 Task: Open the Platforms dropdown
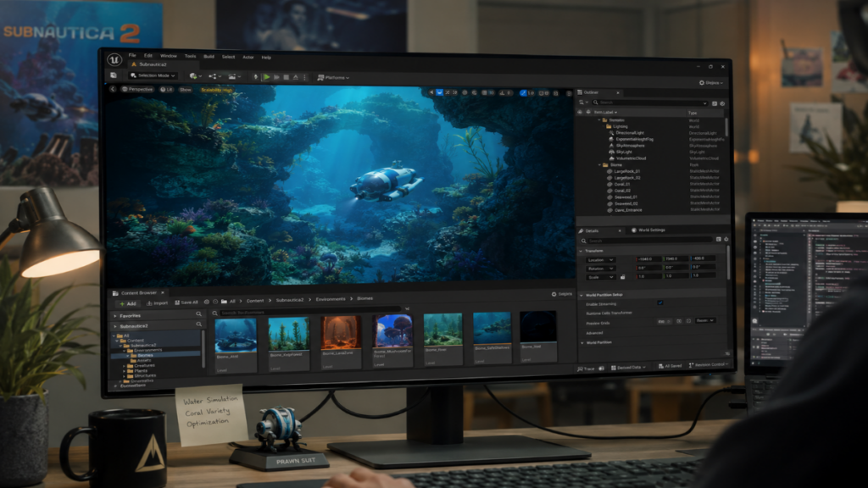click(333, 77)
